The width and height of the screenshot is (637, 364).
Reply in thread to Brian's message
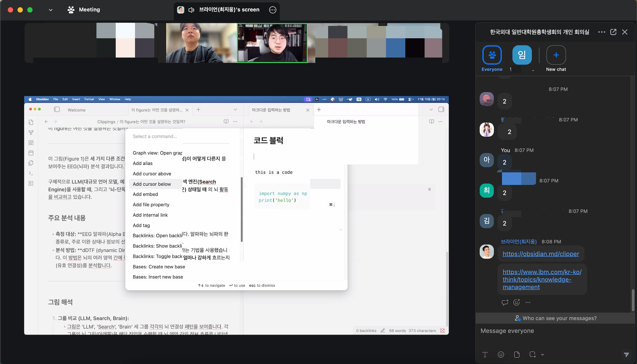pyautogui.click(x=505, y=302)
